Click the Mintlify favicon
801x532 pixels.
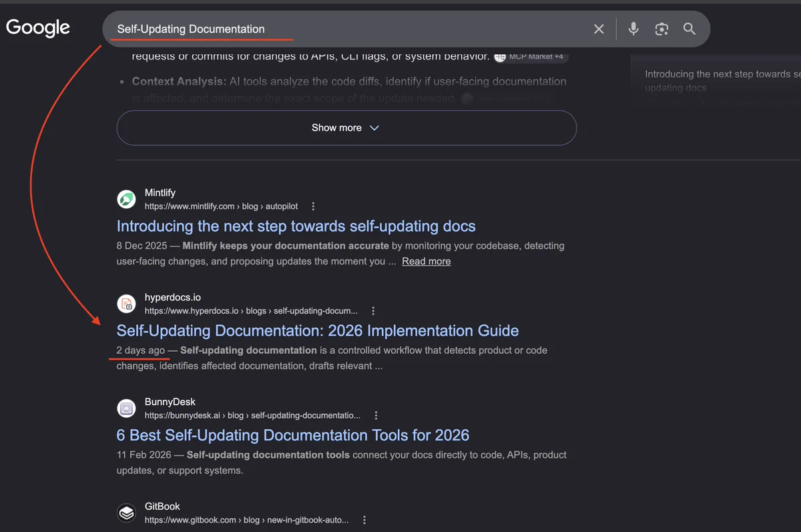[x=126, y=199]
